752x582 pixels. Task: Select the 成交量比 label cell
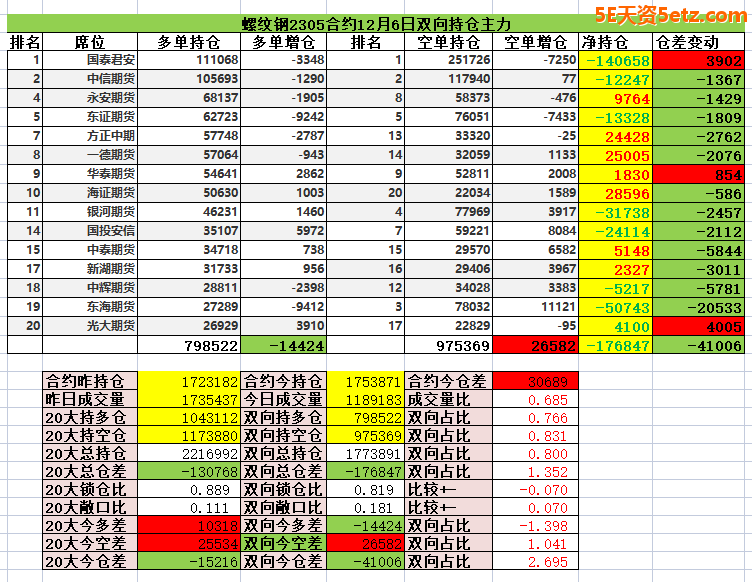tap(448, 399)
